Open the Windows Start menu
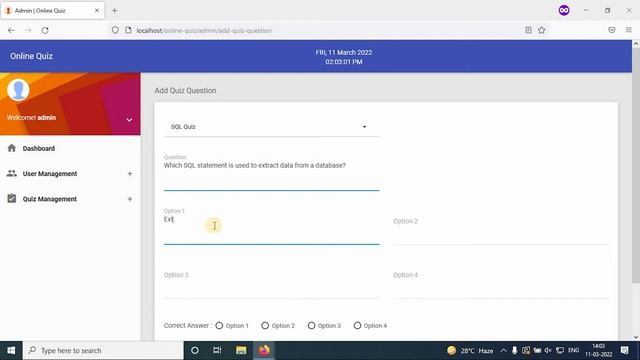Image resolution: width=640 pixels, height=360 pixels. 11,350
